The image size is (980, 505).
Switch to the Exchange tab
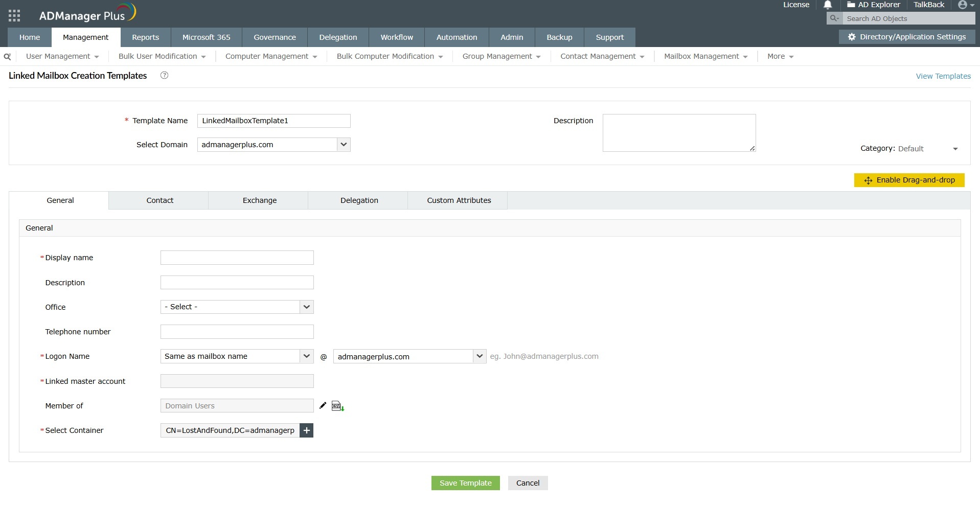(x=259, y=200)
